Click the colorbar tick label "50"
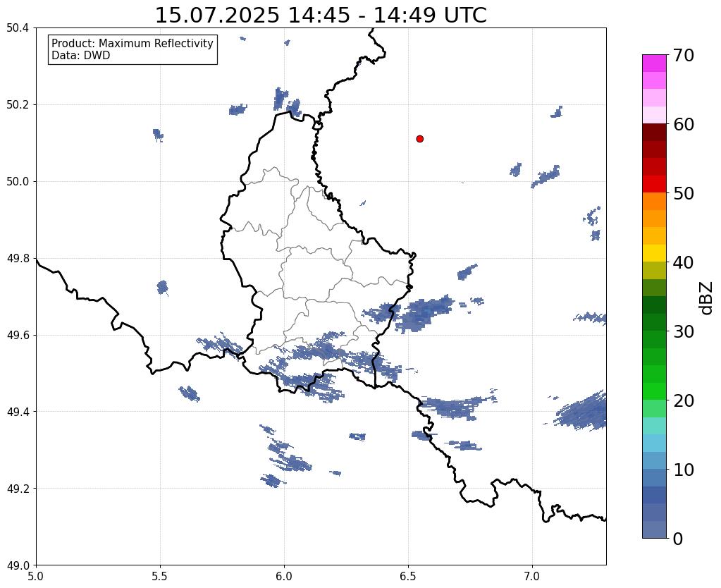The height and width of the screenshot is (588, 721). coord(684,193)
